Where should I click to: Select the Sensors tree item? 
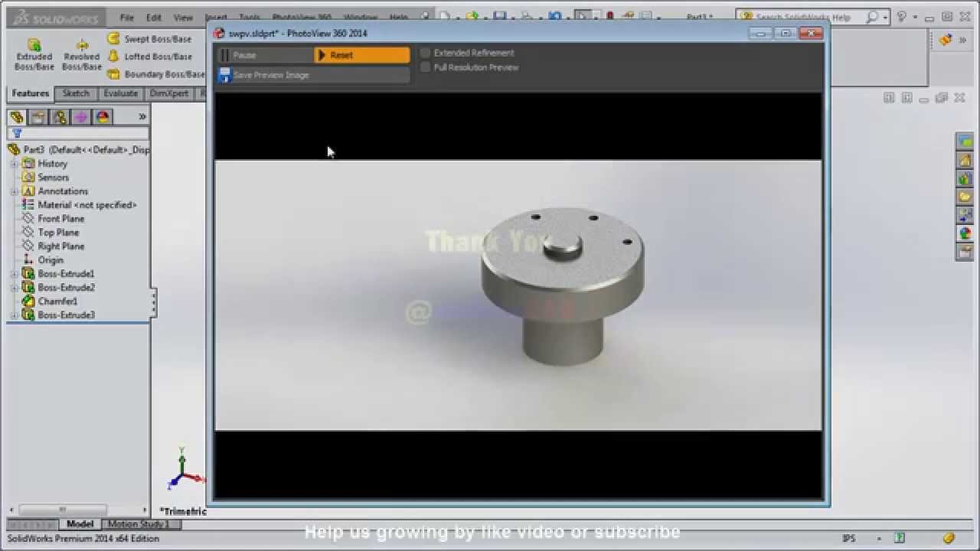[x=46, y=178]
